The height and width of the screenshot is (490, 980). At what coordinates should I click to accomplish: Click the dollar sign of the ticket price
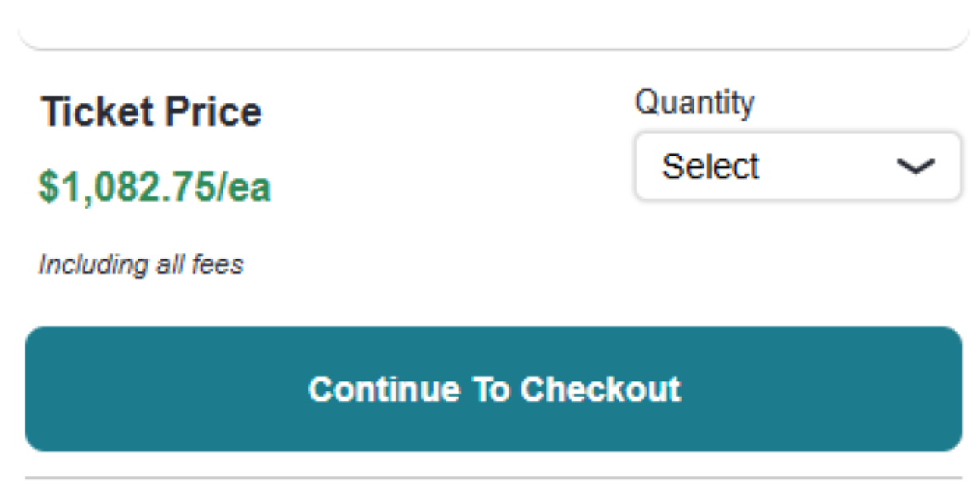[x=47, y=188]
